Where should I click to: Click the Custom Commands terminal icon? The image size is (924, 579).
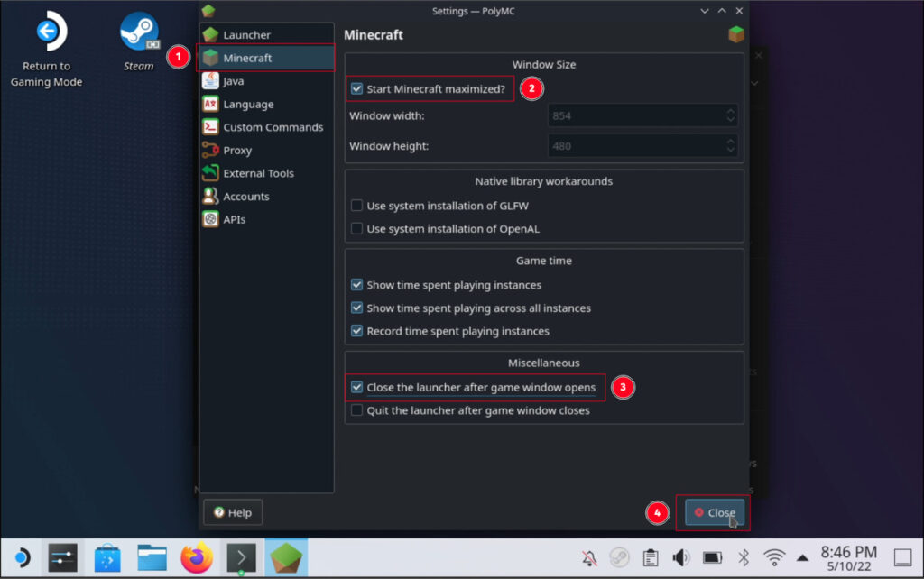tap(210, 127)
